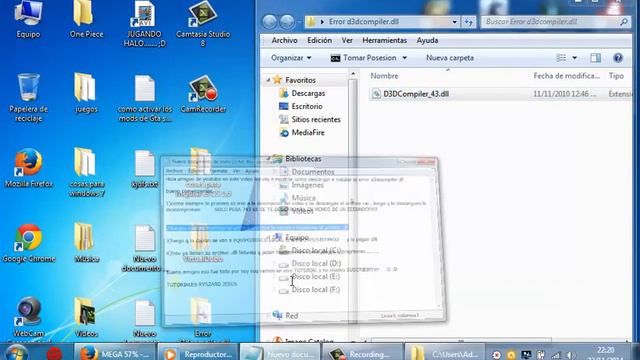640x360 pixels.
Task: Open the One Piece folder icon
Action: 86,20
